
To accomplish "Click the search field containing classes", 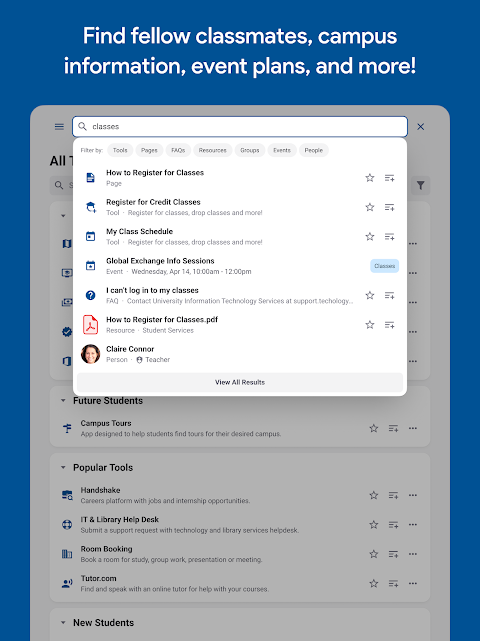I will click(x=240, y=127).
